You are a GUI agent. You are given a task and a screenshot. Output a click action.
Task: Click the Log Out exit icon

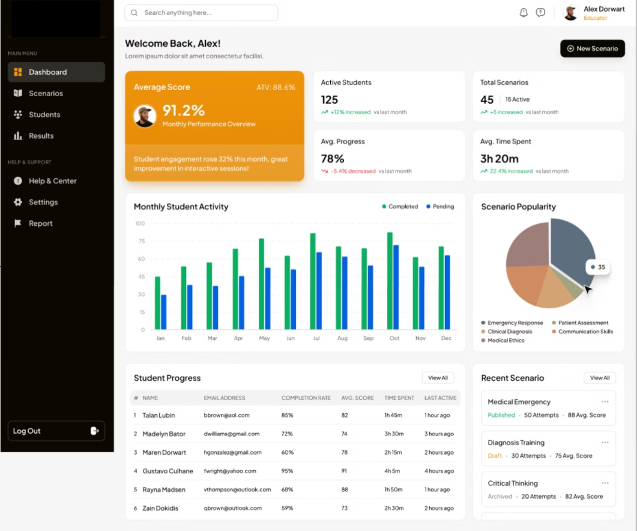coord(94,431)
